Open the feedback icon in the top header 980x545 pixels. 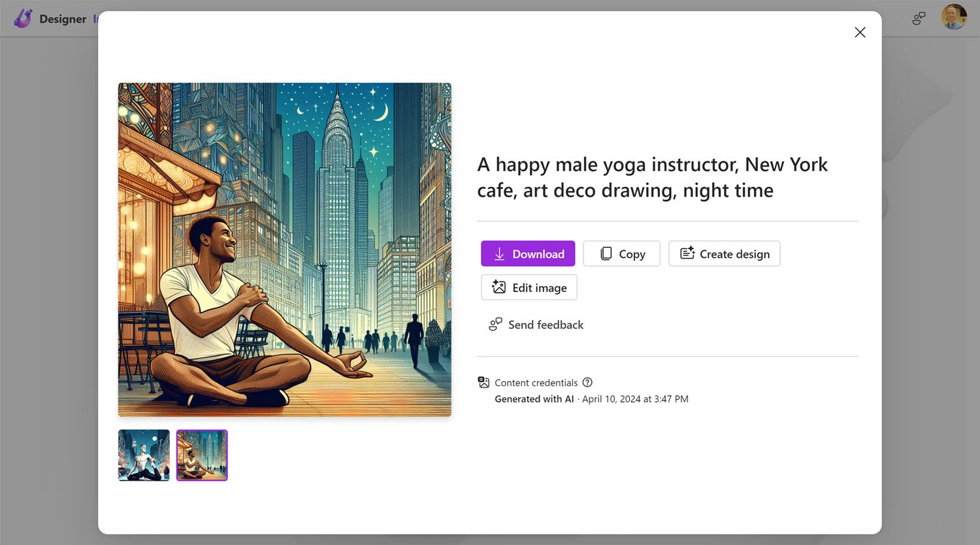click(919, 18)
